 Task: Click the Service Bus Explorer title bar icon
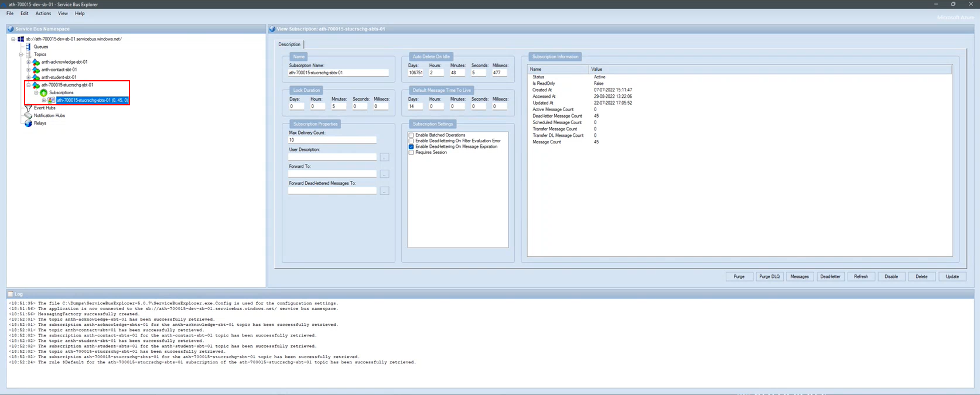[x=4, y=4]
